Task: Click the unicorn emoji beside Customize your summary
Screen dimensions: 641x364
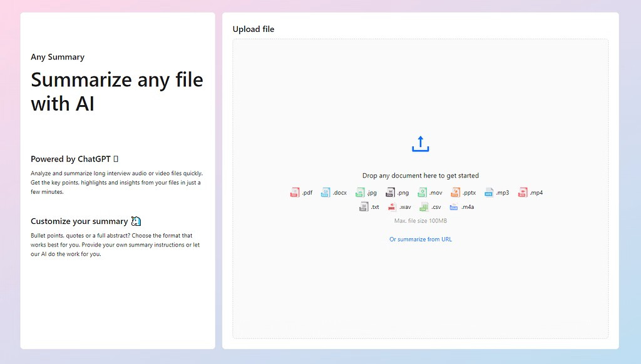Action: pos(136,221)
